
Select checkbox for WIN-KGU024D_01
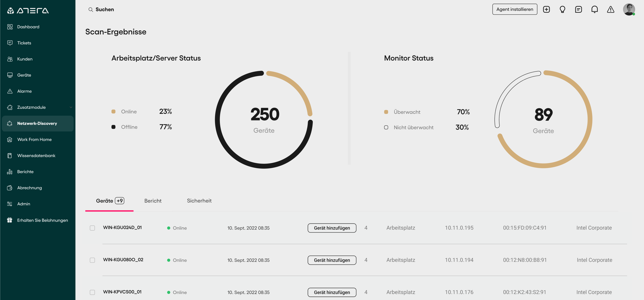(x=92, y=228)
